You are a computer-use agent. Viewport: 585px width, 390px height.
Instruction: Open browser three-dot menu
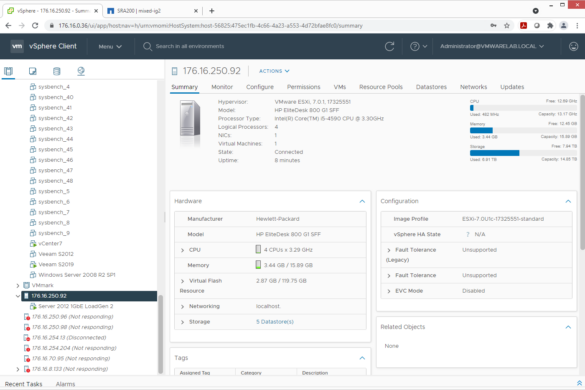pyautogui.click(x=577, y=25)
